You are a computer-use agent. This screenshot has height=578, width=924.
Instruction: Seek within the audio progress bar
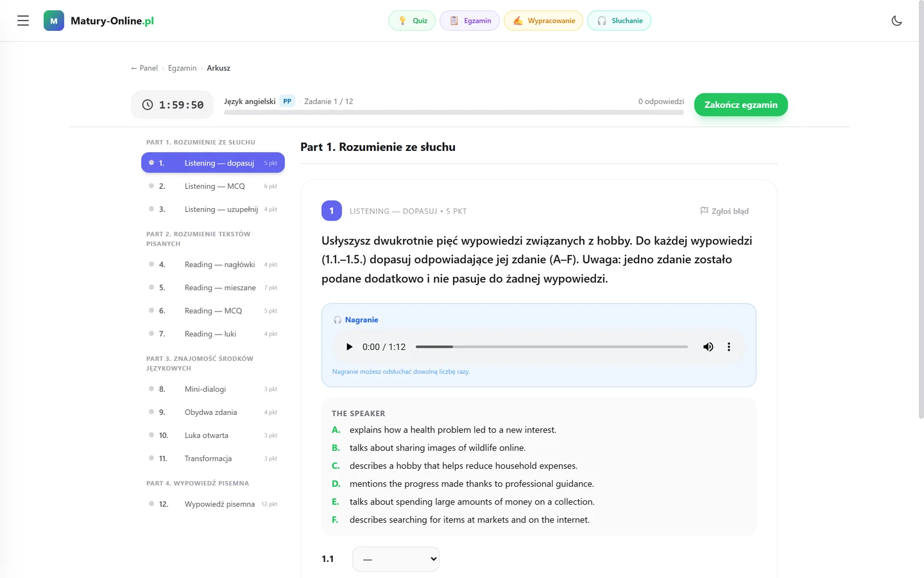(x=552, y=347)
